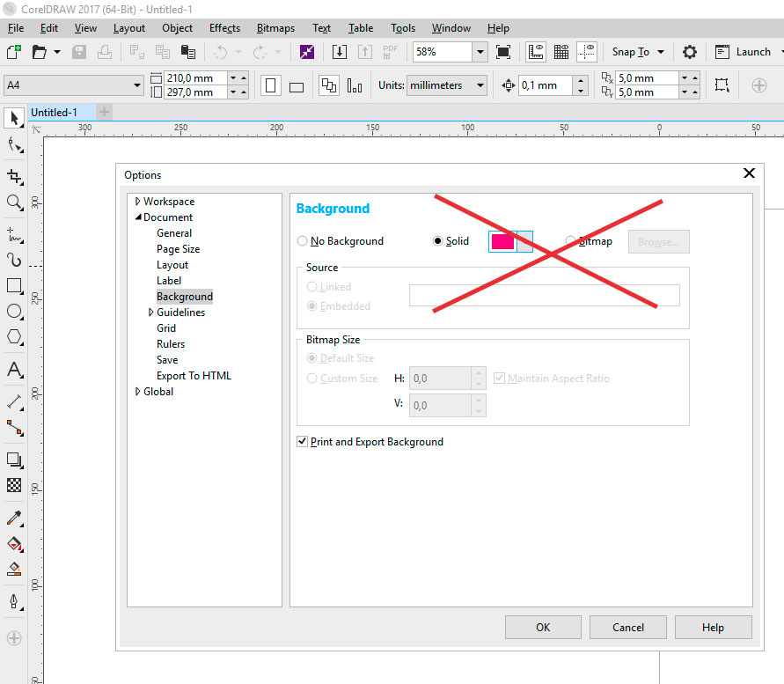Select the Shape edit tool

tap(14, 145)
